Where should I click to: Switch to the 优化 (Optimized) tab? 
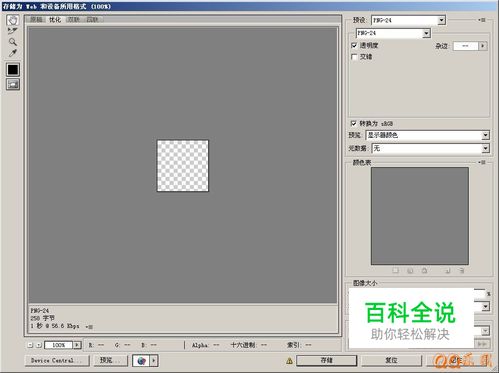55,20
